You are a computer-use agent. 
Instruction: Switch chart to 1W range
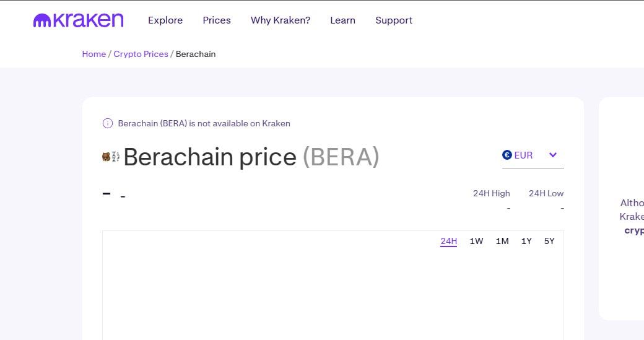click(476, 241)
